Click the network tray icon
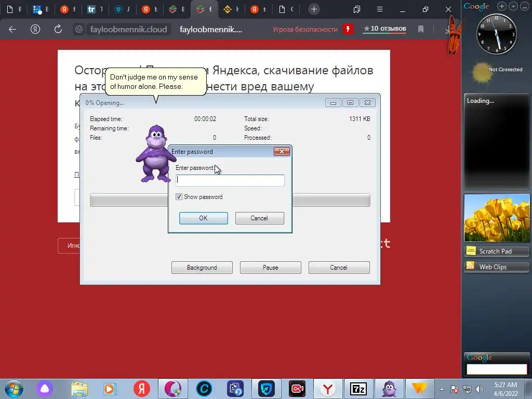The image size is (532, 399). coord(467,389)
